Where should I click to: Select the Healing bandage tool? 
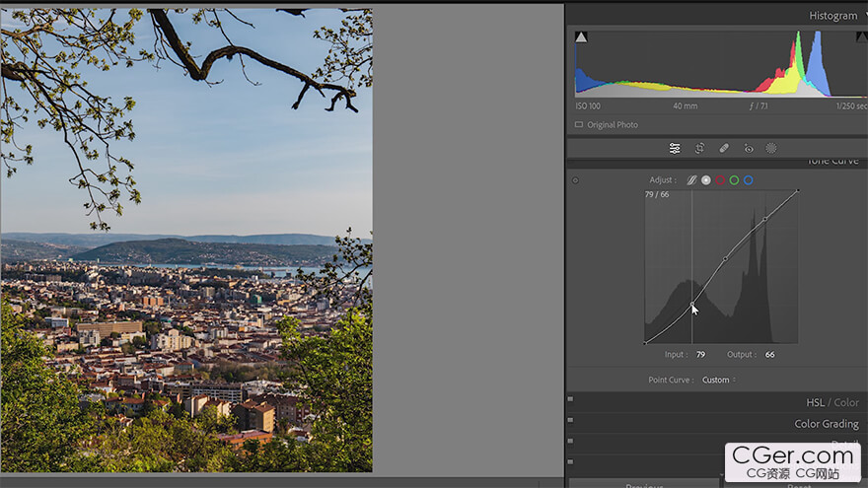click(724, 148)
